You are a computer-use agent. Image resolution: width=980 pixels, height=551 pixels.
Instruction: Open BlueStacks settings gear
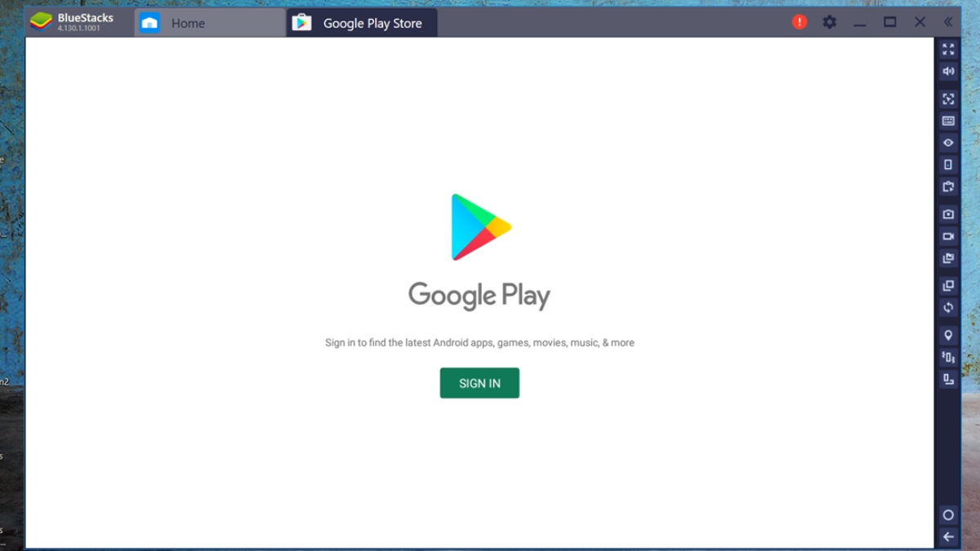pos(830,22)
